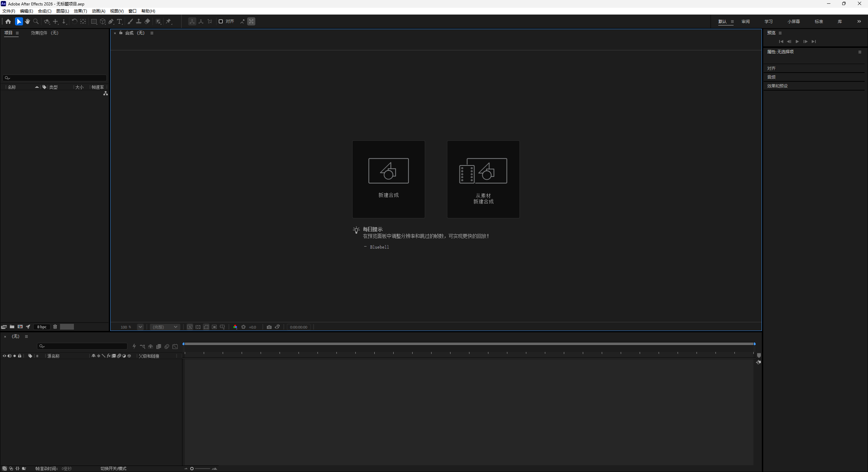Open the 合成(C) menu
This screenshot has width=868, height=472.
click(44, 11)
